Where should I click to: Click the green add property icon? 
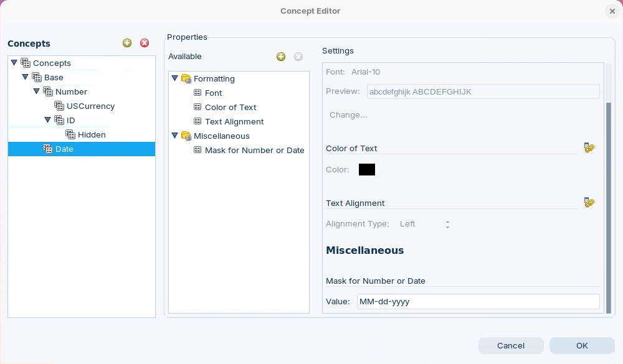click(x=281, y=57)
